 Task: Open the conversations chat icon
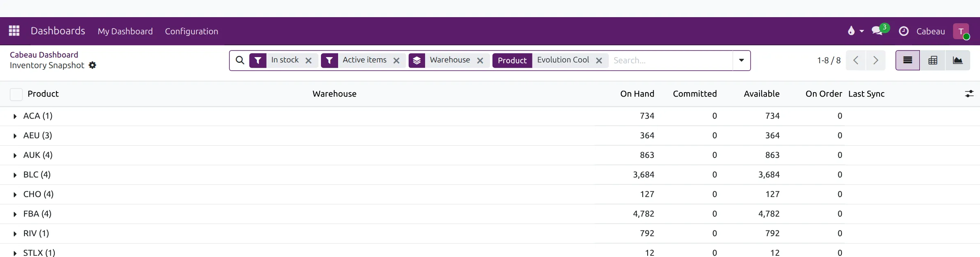point(877,31)
